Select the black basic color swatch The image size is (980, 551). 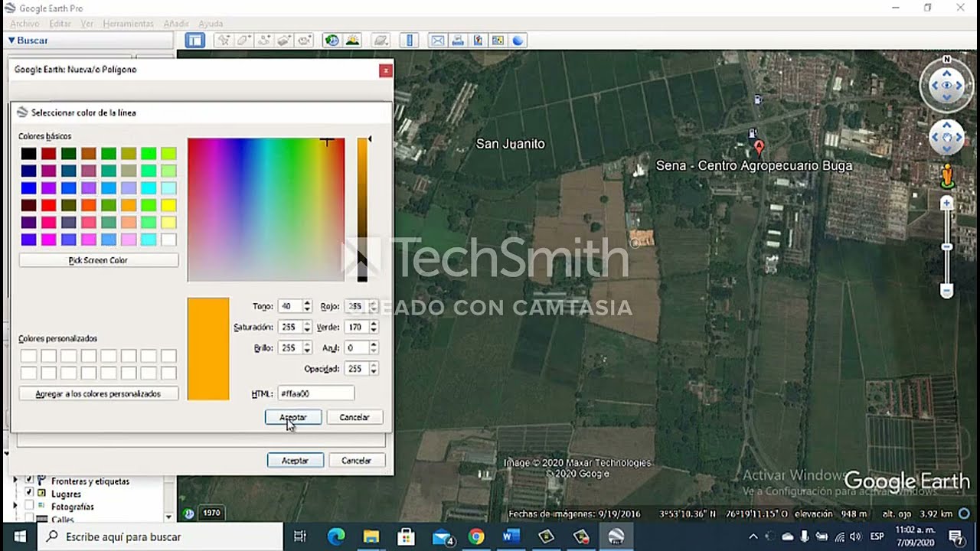click(29, 154)
